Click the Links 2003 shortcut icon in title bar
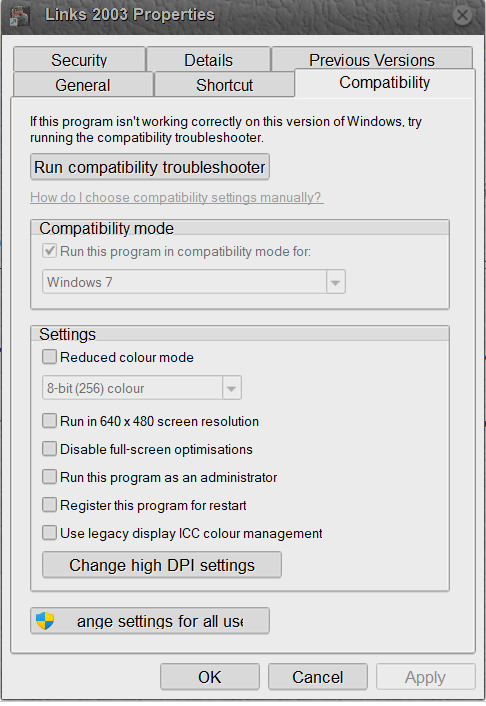 click(x=19, y=16)
